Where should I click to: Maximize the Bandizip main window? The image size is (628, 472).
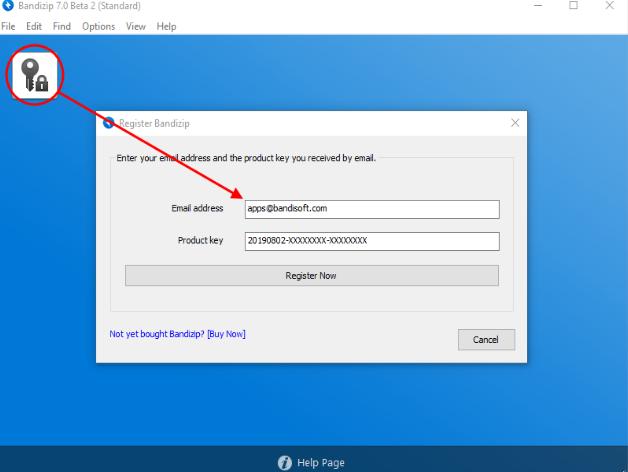574,6
